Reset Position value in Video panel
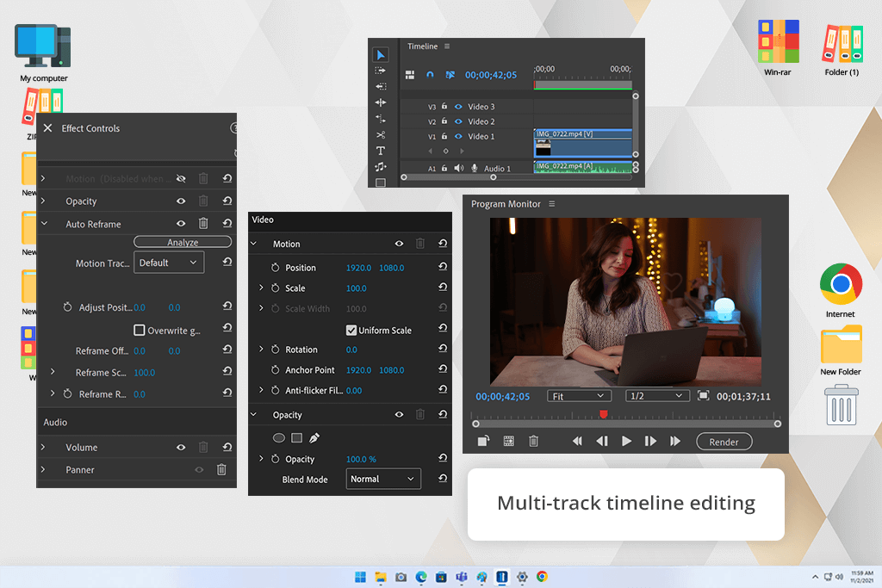Screen dimensions: 882x588 [443, 267]
